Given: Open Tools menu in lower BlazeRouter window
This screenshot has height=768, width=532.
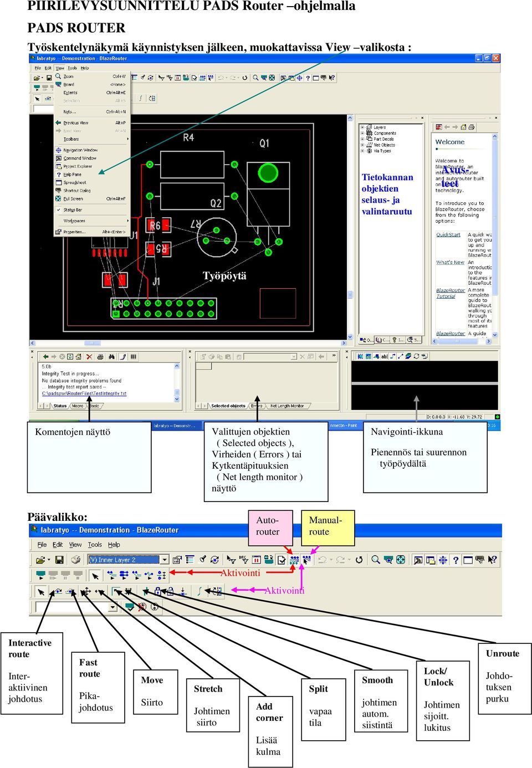Looking at the screenshot, I should tap(95, 545).
